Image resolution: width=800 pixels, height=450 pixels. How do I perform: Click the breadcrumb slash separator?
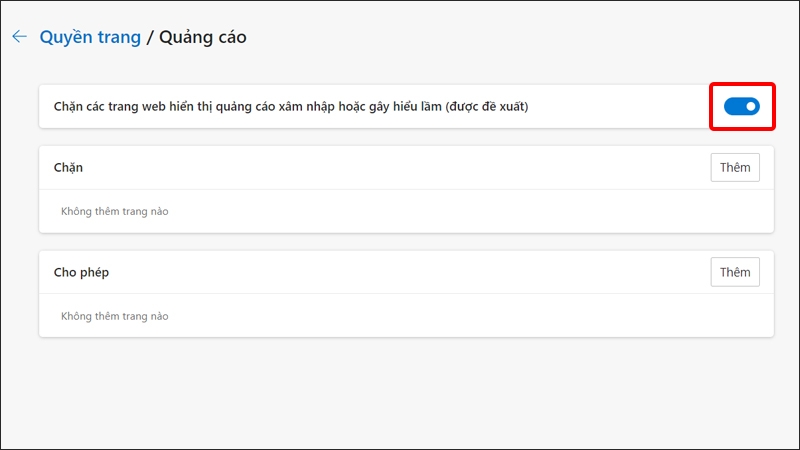coord(151,37)
